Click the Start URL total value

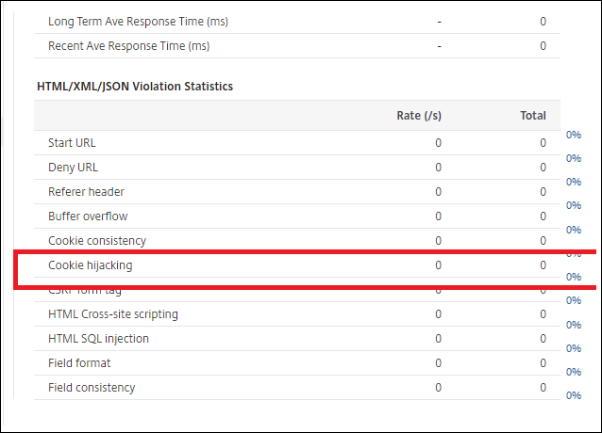543,143
